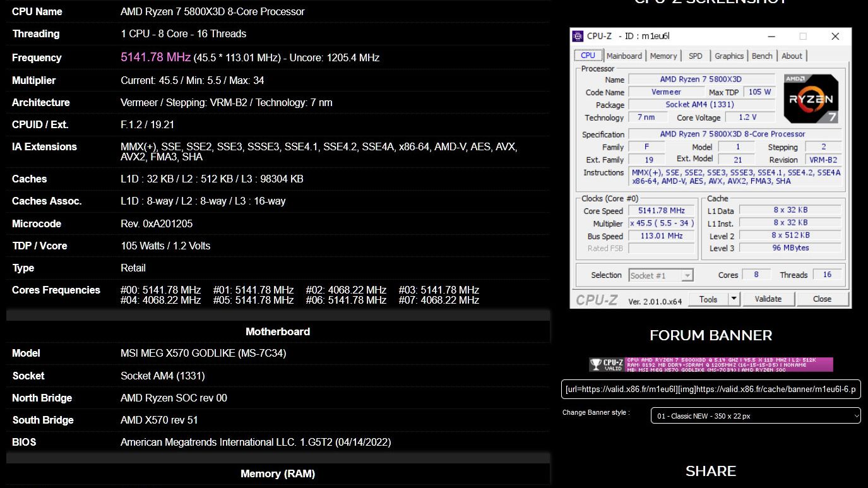Image resolution: width=868 pixels, height=488 pixels.
Task: Click the Threads count field in CPU-Z
Action: point(827,275)
